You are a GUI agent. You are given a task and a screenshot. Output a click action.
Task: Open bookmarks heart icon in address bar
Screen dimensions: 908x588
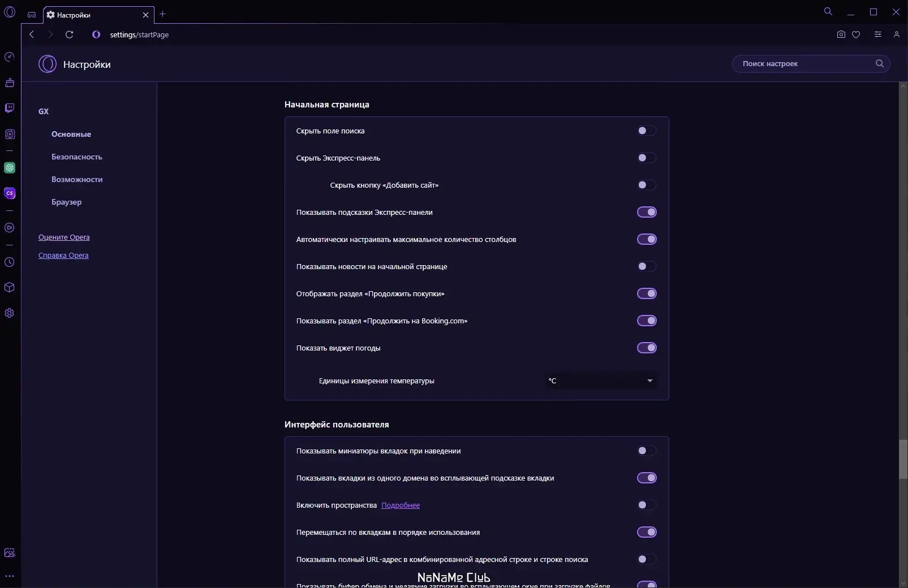(x=856, y=34)
